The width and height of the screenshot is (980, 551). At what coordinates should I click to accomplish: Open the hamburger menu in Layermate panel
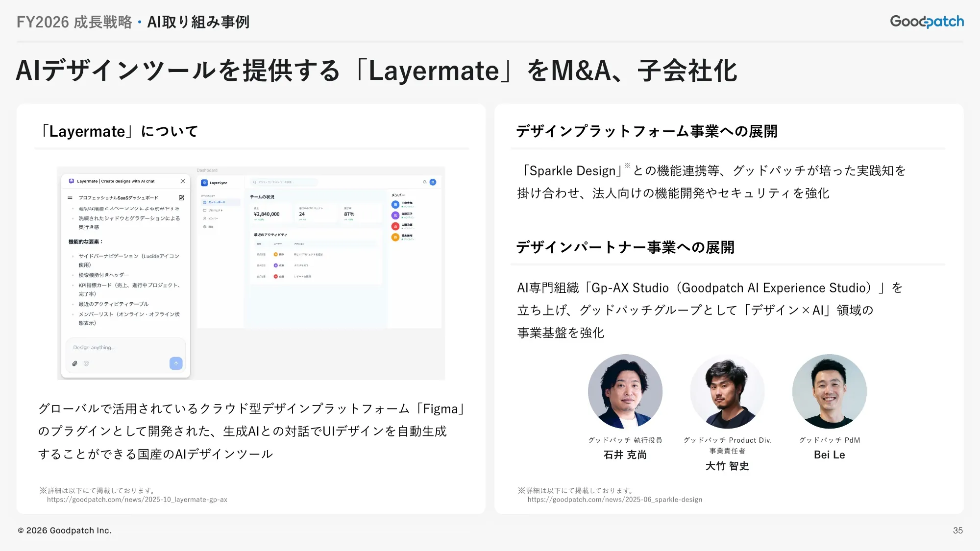pyautogui.click(x=70, y=198)
